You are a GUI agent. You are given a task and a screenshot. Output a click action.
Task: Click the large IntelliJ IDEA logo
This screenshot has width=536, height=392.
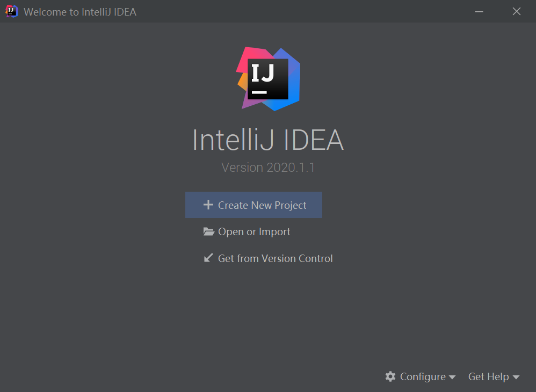[x=269, y=79]
